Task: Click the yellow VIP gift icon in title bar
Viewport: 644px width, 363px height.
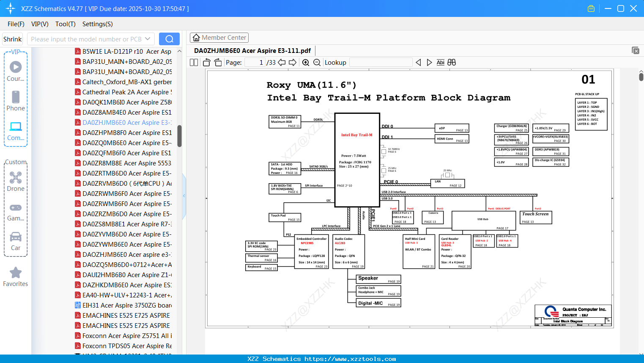Action: click(591, 8)
